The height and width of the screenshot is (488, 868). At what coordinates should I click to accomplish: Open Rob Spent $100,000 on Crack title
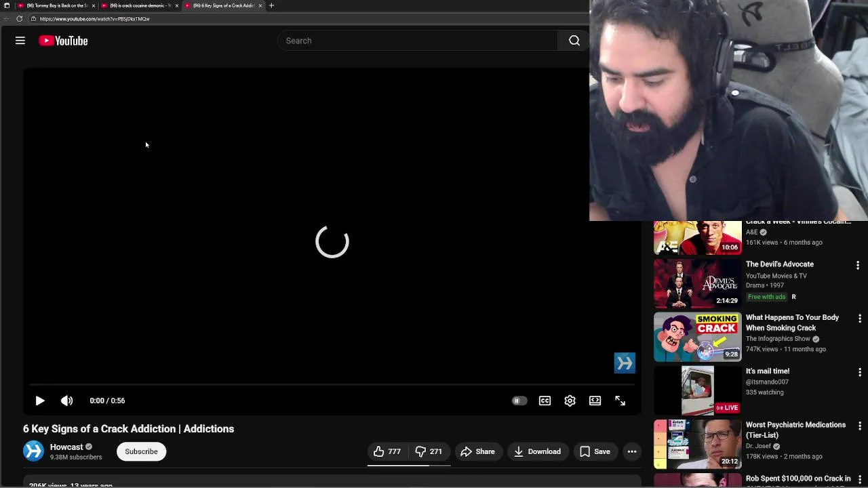(x=798, y=479)
